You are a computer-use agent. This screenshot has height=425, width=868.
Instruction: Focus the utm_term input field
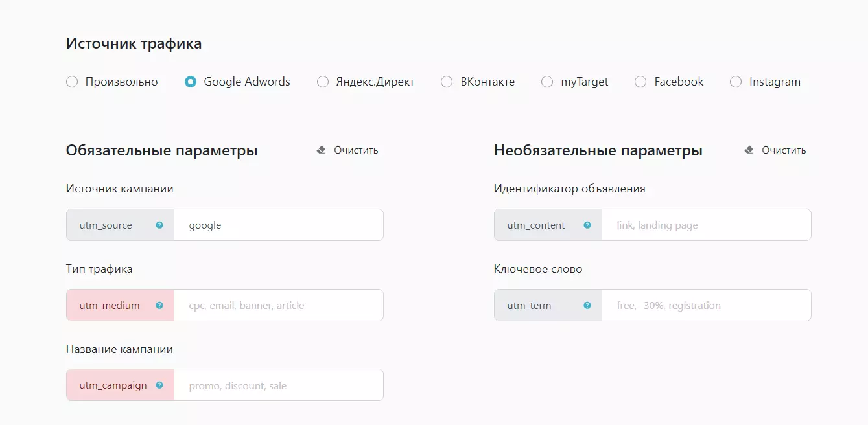click(x=707, y=305)
